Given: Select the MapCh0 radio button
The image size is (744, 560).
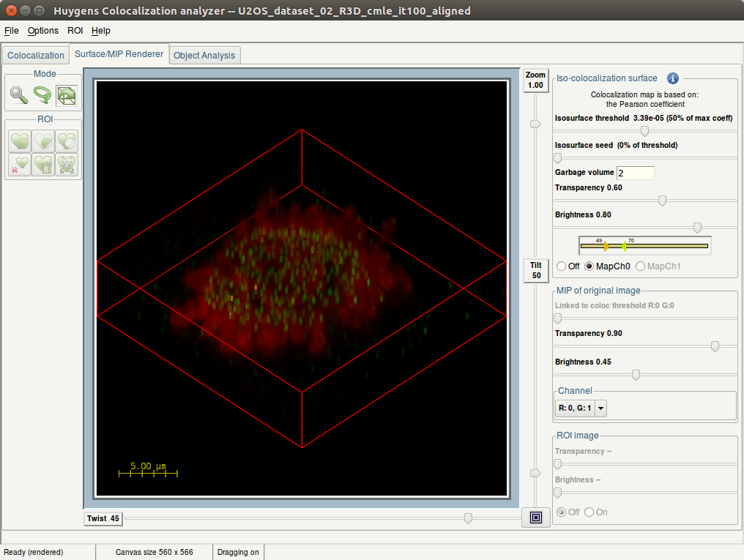Looking at the screenshot, I should click(x=589, y=266).
